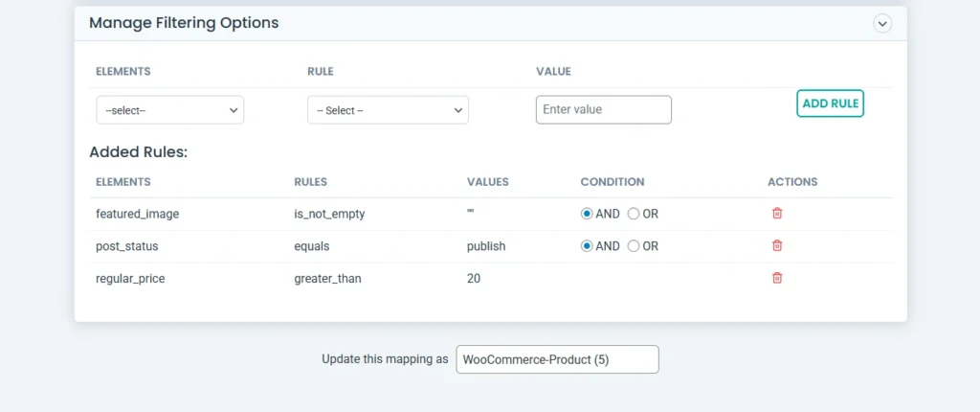
Task: Click the greater_than rule cell
Action: coord(327,278)
